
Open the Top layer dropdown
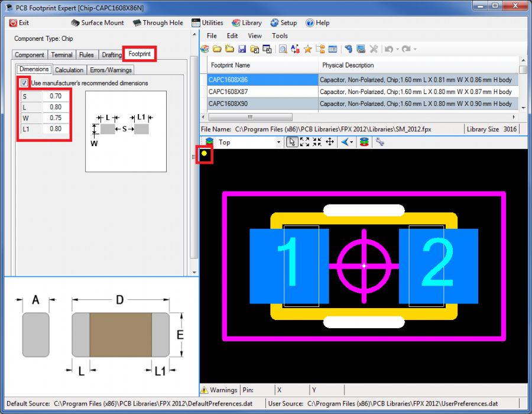point(279,142)
